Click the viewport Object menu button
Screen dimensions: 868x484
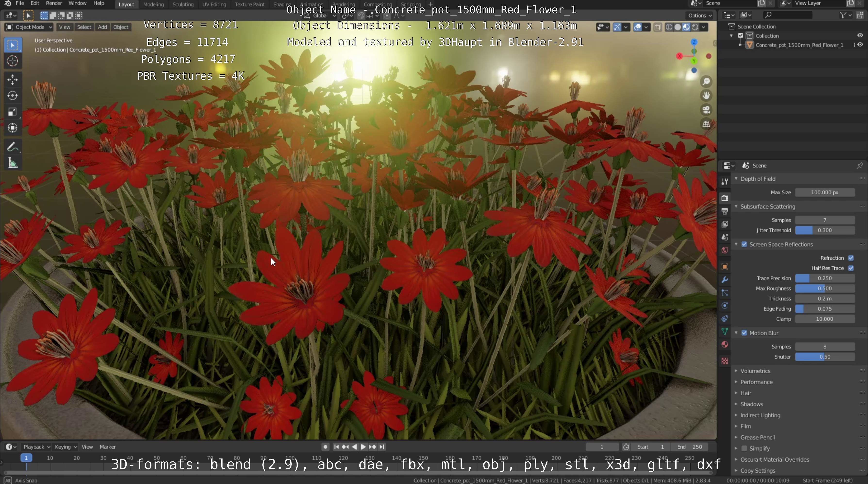pyautogui.click(x=121, y=27)
